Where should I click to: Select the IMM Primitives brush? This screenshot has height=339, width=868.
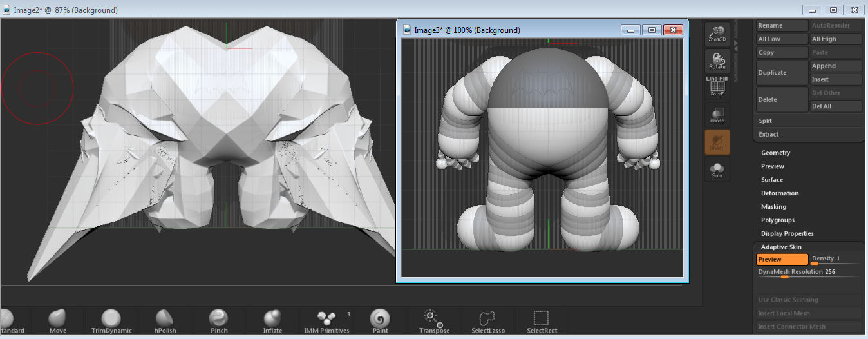pyautogui.click(x=326, y=321)
